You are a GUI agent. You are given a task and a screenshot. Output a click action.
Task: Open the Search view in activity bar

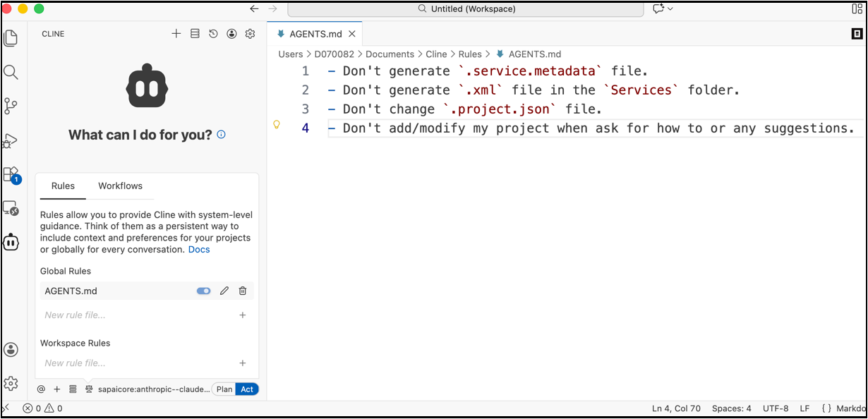(x=11, y=72)
